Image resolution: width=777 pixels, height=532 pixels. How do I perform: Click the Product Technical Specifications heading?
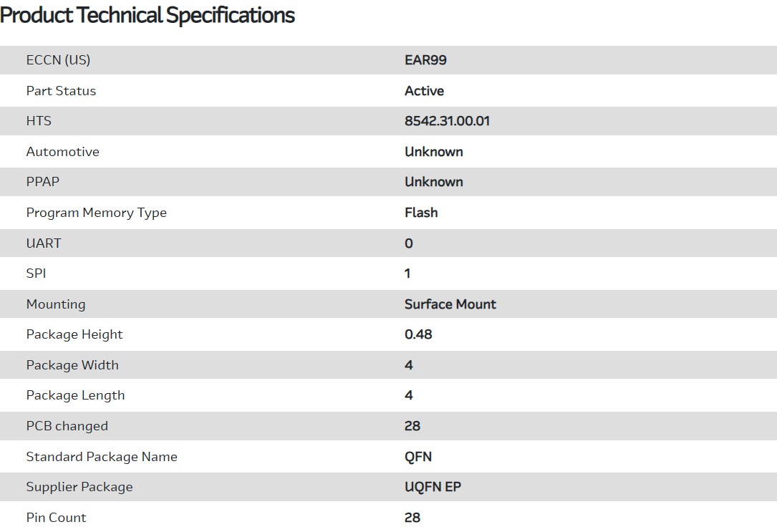[x=148, y=15]
